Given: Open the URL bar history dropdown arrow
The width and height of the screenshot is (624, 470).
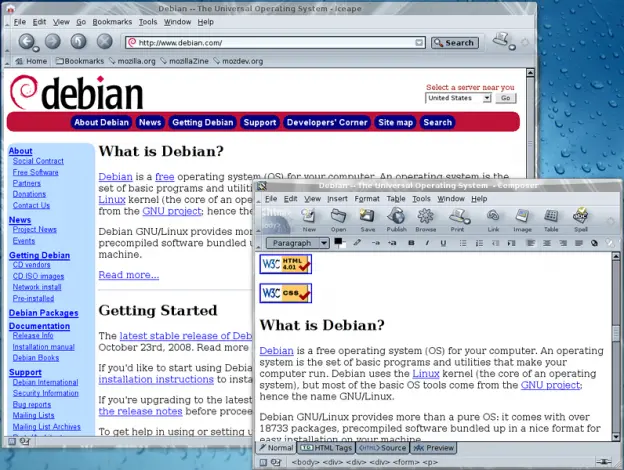Looking at the screenshot, I should pyautogui.click(x=419, y=43).
